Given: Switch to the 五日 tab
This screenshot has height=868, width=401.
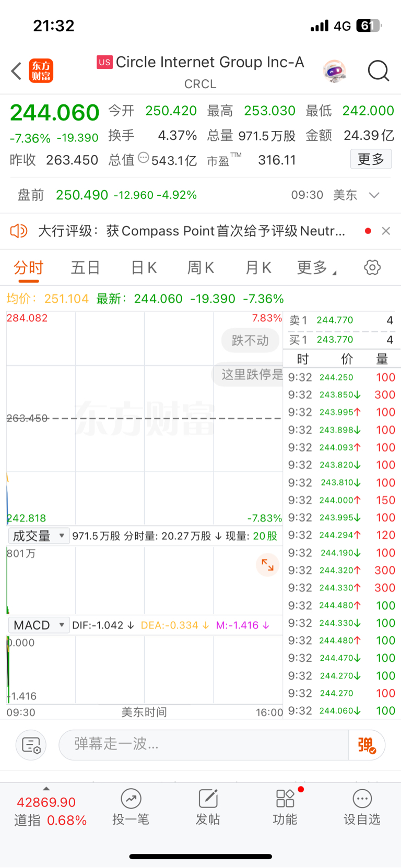Looking at the screenshot, I should tap(86, 268).
